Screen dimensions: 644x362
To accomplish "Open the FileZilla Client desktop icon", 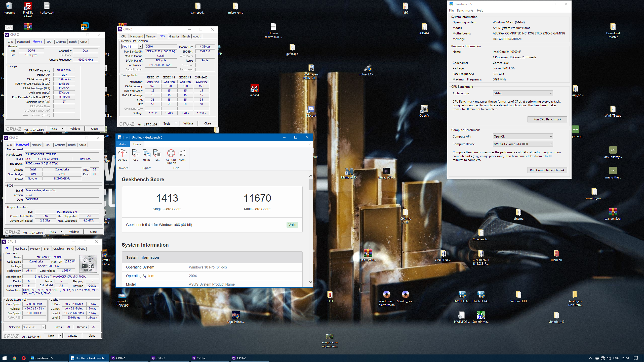I will (x=28, y=10).
